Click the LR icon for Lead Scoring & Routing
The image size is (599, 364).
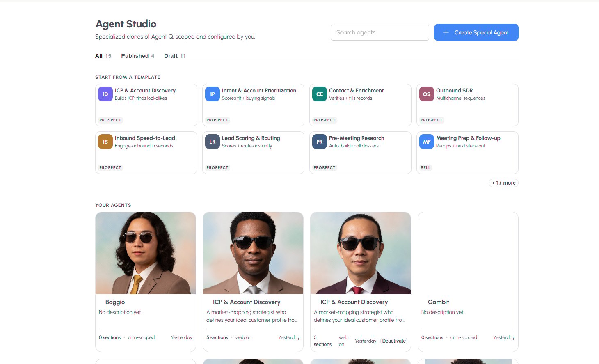pyautogui.click(x=213, y=142)
